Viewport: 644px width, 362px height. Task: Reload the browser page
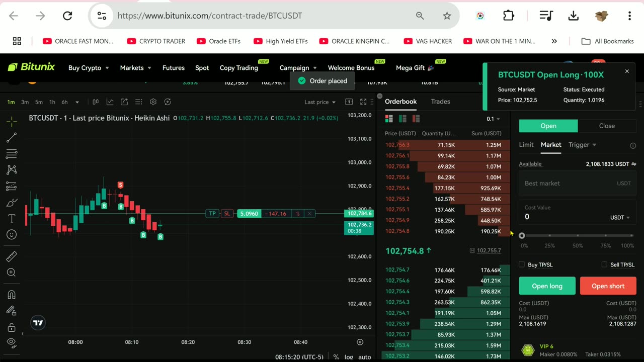pyautogui.click(x=67, y=16)
